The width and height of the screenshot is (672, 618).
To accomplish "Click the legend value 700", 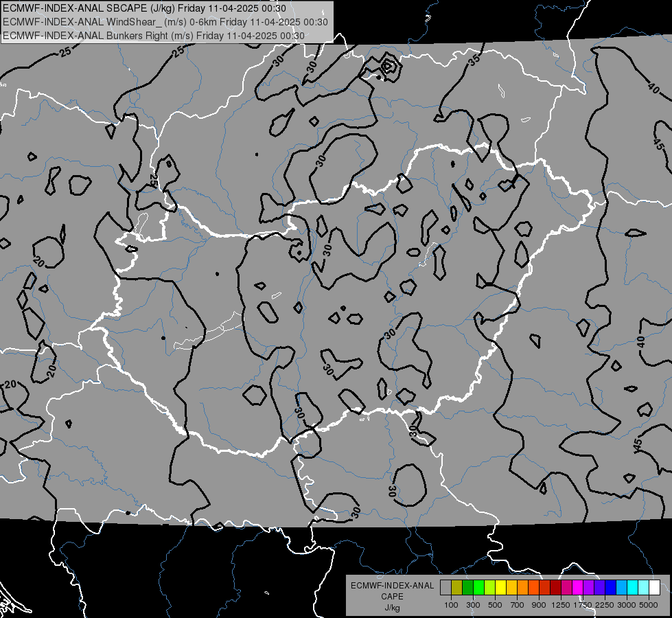I will point(518,605).
